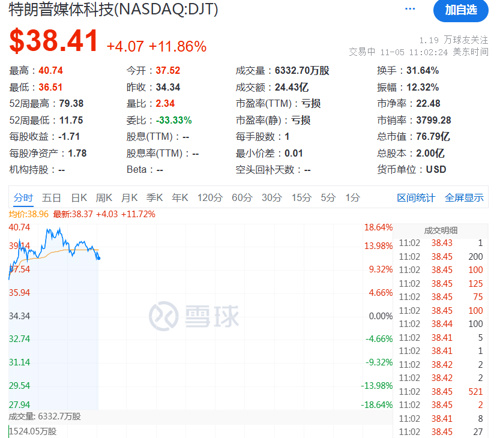The width and height of the screenshot is (500, 438).
Task: Click the 每股净资产 value 1.78
Action: click(x=77, y=153)
